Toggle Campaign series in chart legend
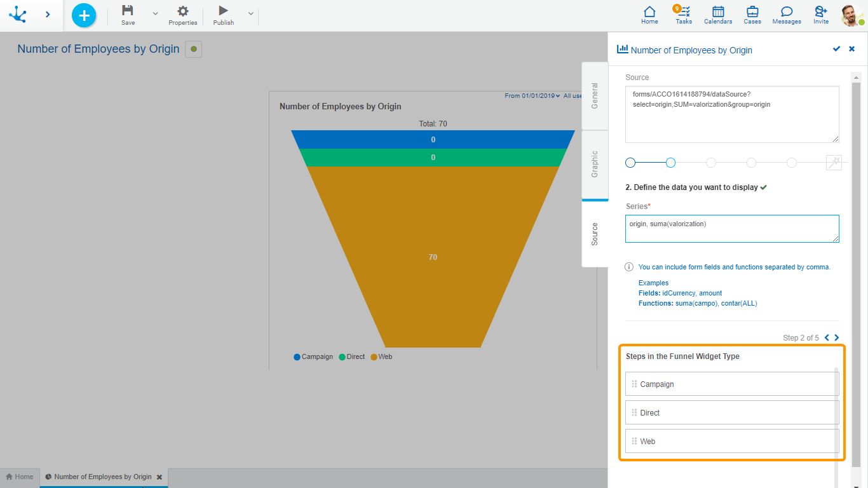 pos(313,357)
